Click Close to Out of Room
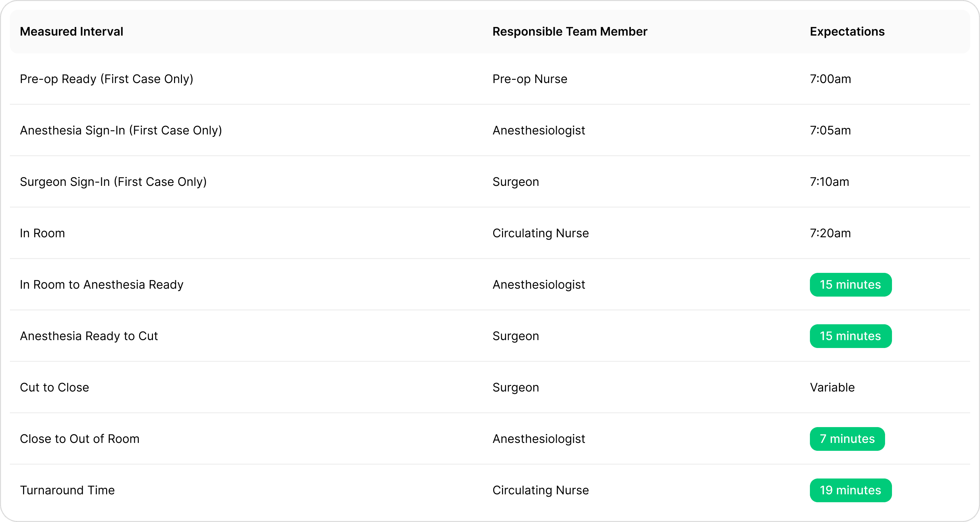Viewport: 980px width, 522px height. click(79, 439)
